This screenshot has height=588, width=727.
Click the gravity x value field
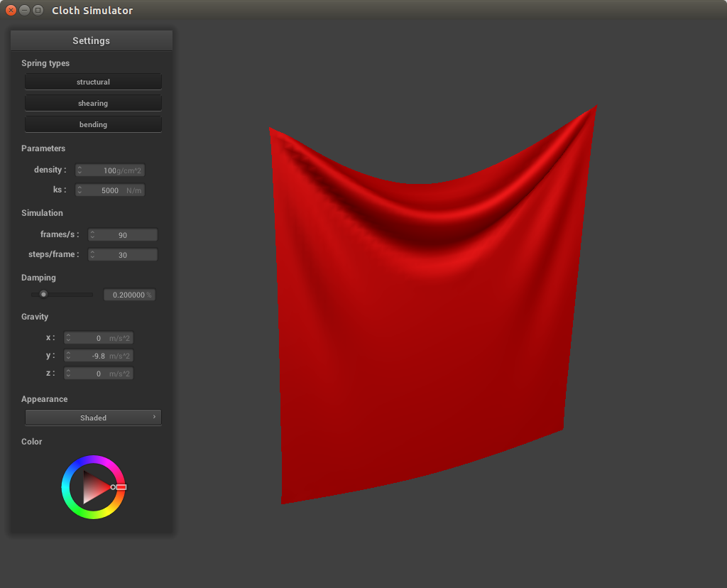[99, 338]
